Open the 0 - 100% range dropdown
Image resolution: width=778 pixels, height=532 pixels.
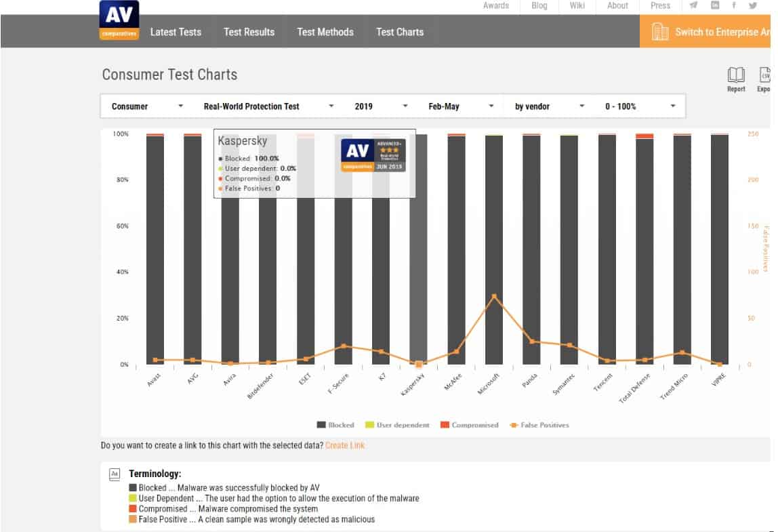coord(640,106)
